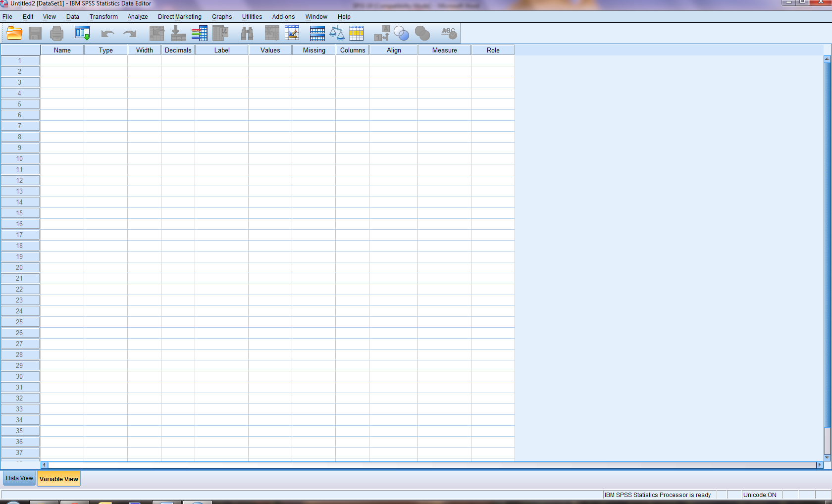
Task: Click the Align column header
Action: [x=394, y=50]
